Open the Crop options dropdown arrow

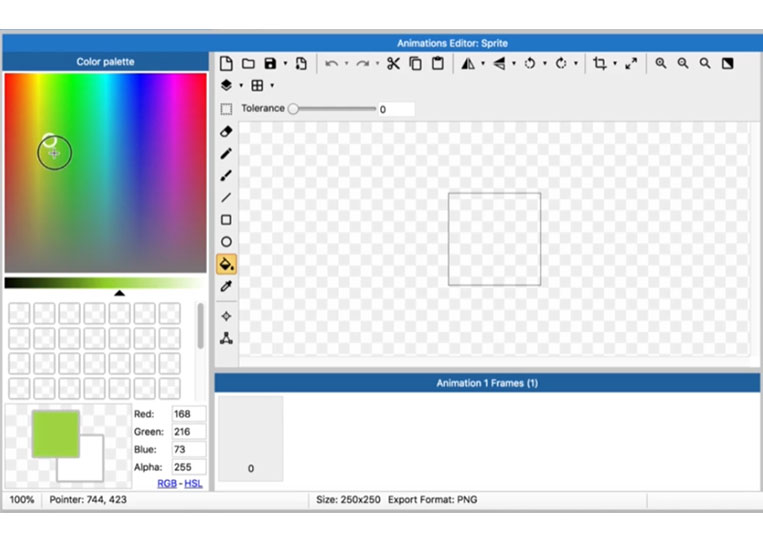(615, 63)
